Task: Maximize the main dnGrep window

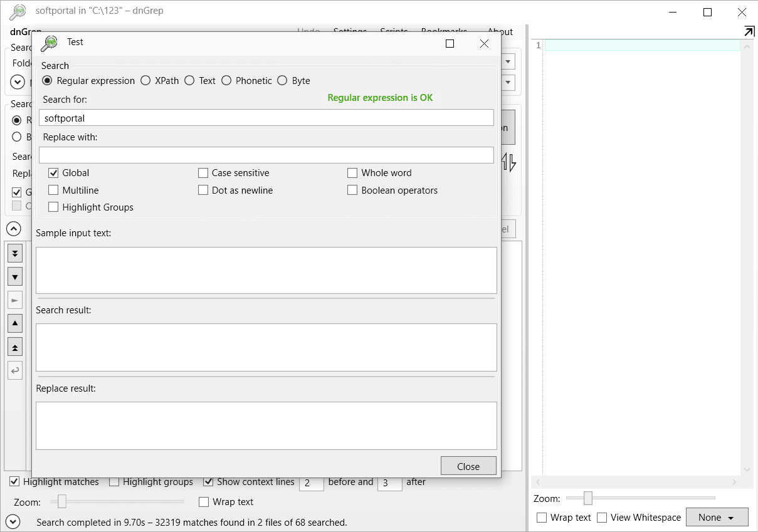Action: [707, 12]
